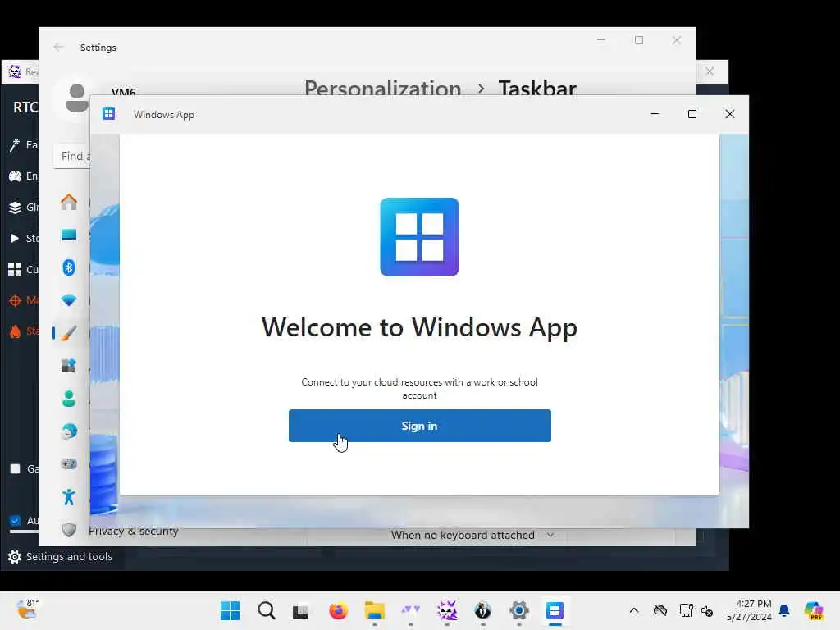Open Time & language in Settings sidebar
Image resolution: width=840 pixels, height=630 pixels.
[x=69, y=431]
